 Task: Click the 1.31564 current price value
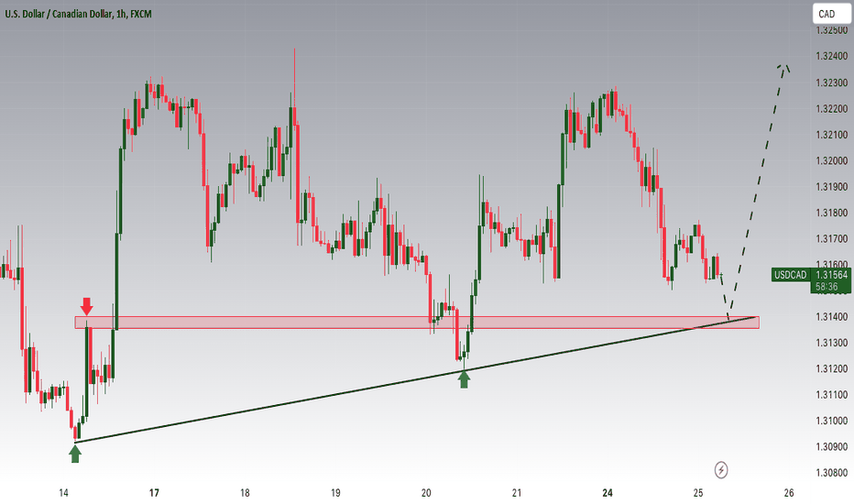pyautogui.click(x=831, y=275)
